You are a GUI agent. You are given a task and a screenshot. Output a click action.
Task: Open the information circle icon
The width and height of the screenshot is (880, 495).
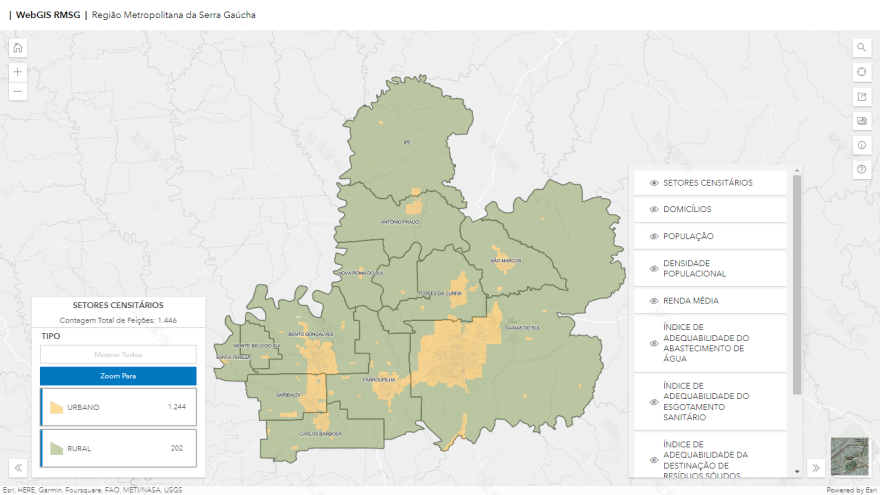862,145
